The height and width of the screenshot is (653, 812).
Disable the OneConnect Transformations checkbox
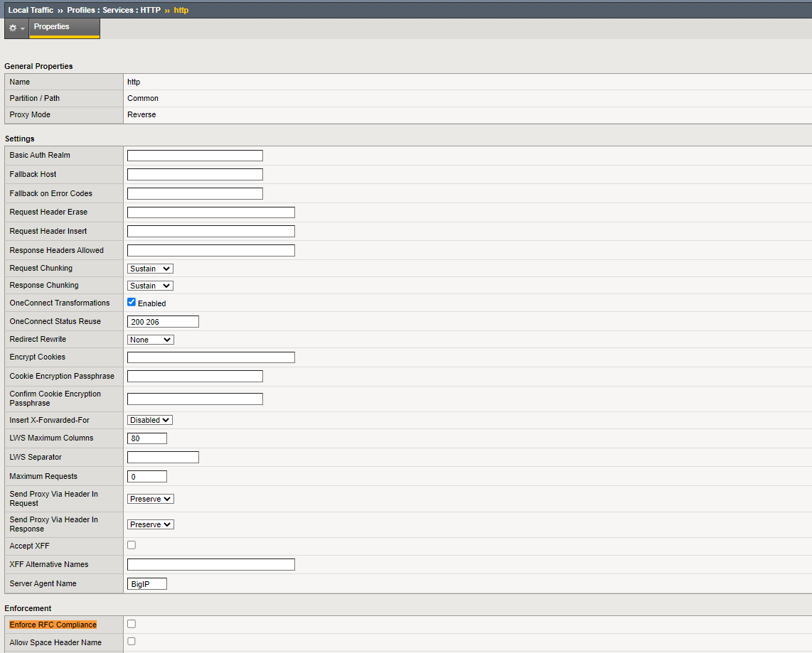[x=132, y=302]
